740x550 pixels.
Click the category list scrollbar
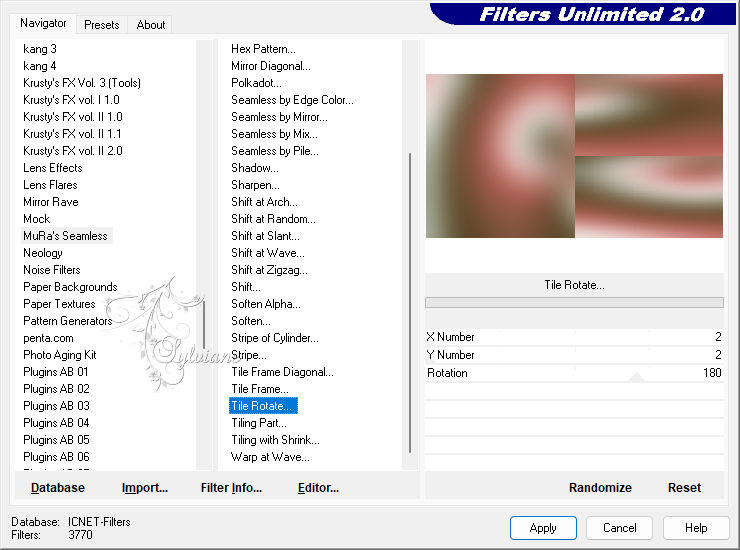204,326
